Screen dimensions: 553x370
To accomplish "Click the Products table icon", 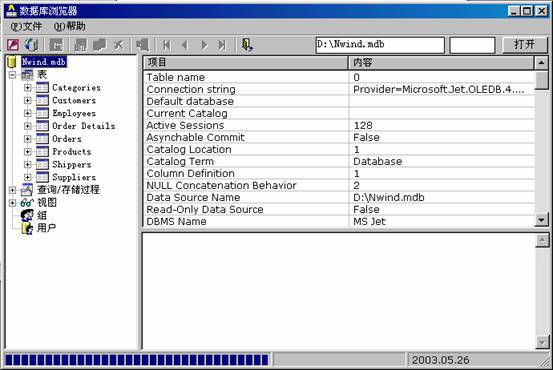I will pyautogui.click(x=42, y=152).
